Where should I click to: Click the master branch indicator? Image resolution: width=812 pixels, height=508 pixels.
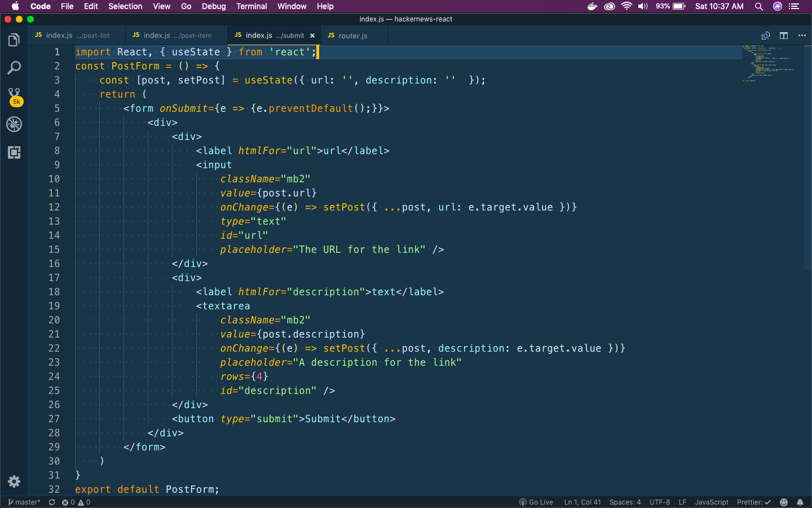click(24, 502)
